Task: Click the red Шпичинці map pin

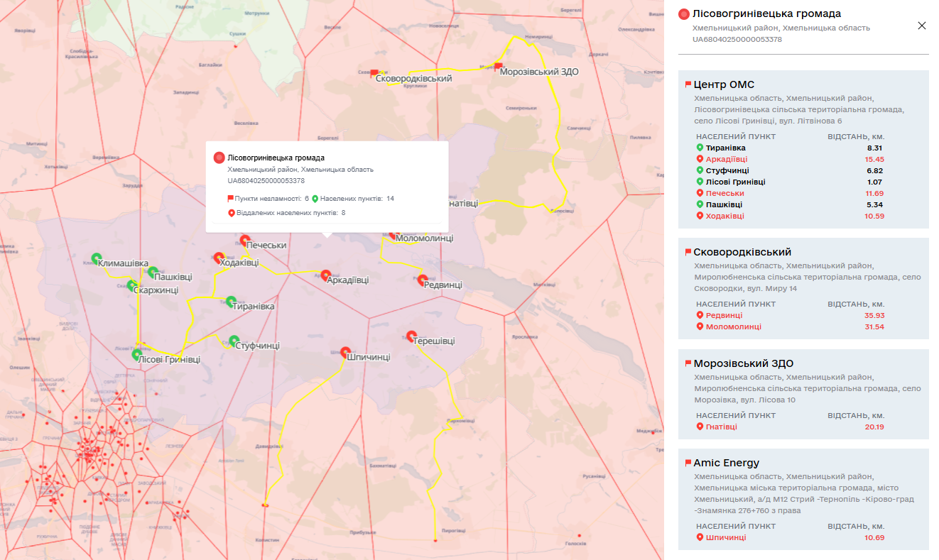Action: 345,352
